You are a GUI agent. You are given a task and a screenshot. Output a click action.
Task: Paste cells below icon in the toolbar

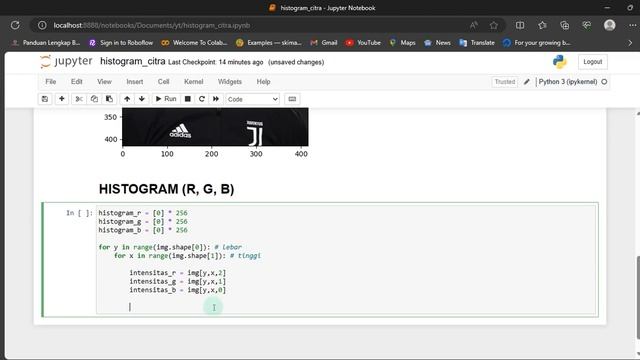109,99
